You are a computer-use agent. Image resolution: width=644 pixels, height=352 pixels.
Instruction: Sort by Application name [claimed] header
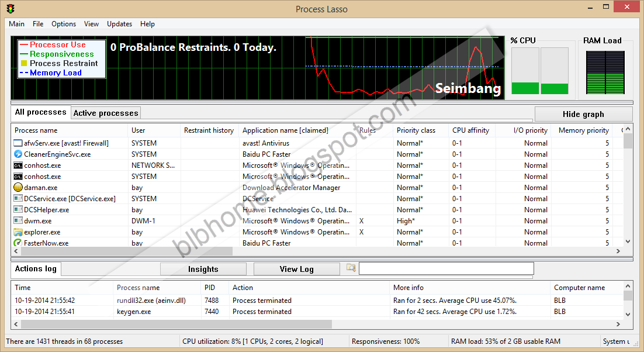pyautogui.click(x=297, y=130)
